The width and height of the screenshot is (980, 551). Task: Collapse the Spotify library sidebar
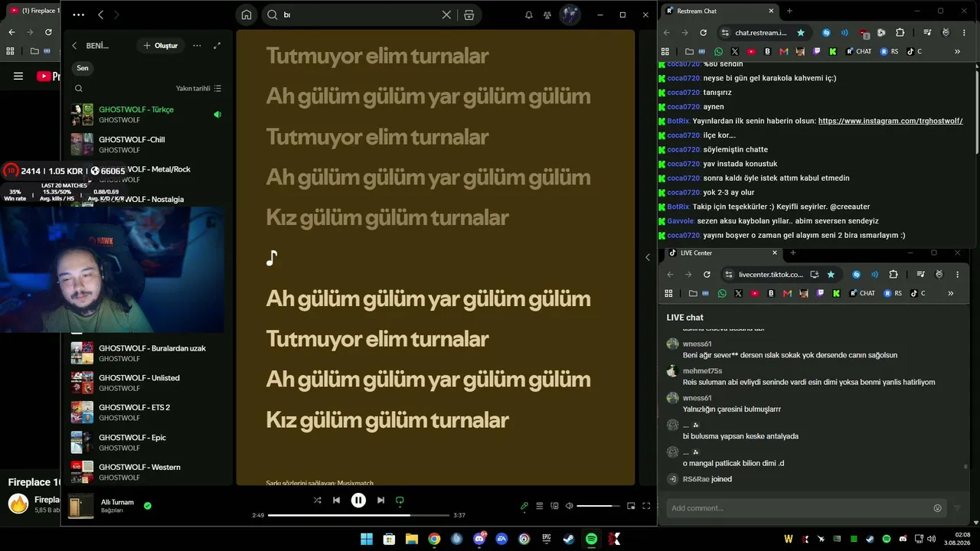pyautogui.click(x=74, y=46)
